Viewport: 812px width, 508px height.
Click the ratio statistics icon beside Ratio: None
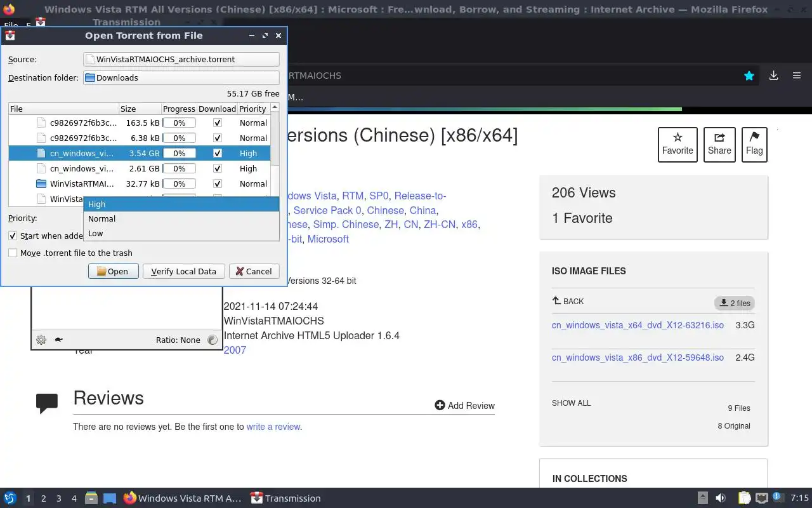click(212, 340)
